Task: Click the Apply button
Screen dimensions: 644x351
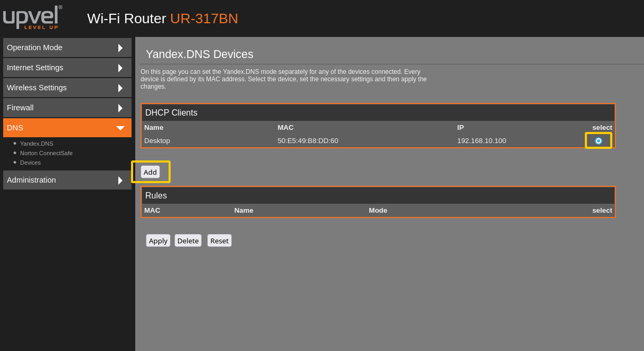Action: pos(158,241)
